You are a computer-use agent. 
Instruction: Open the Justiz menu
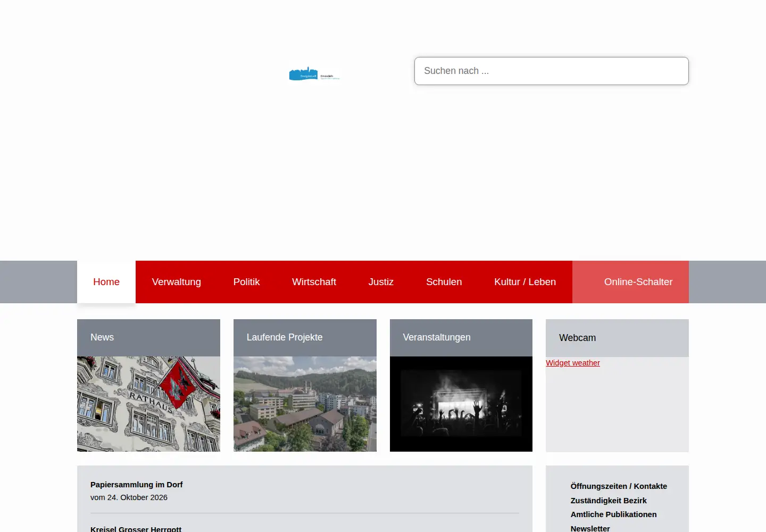coord(381,282)
